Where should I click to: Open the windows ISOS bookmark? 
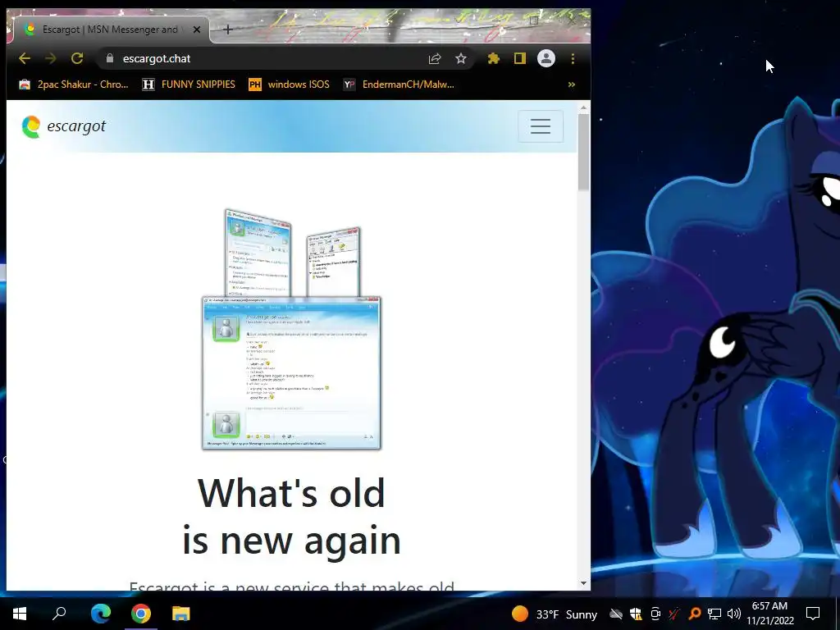point(290,84)
